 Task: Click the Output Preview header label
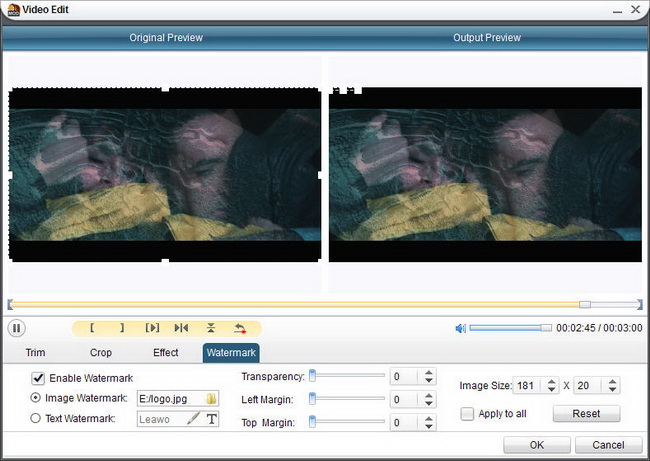click(x=487, y=38)
